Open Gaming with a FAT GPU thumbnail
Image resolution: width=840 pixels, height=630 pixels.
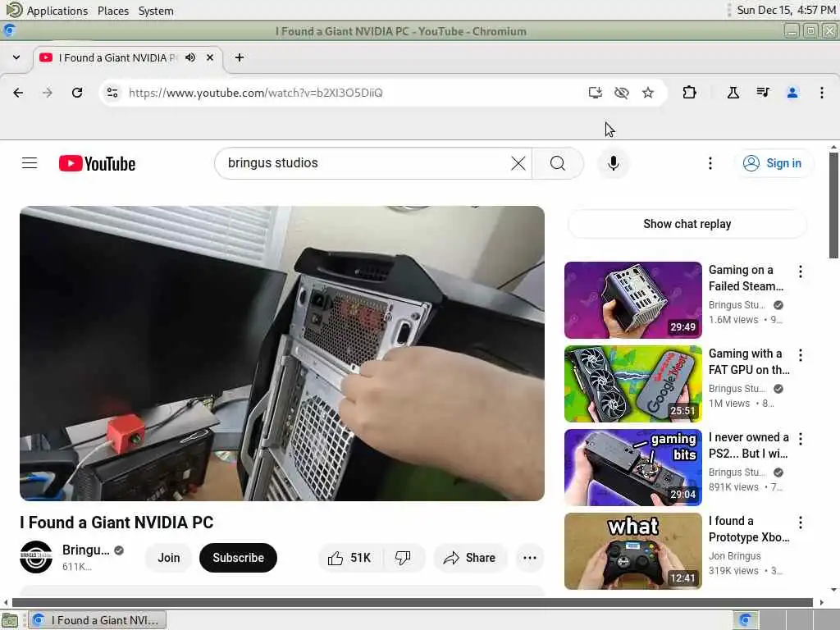(632, 384)
